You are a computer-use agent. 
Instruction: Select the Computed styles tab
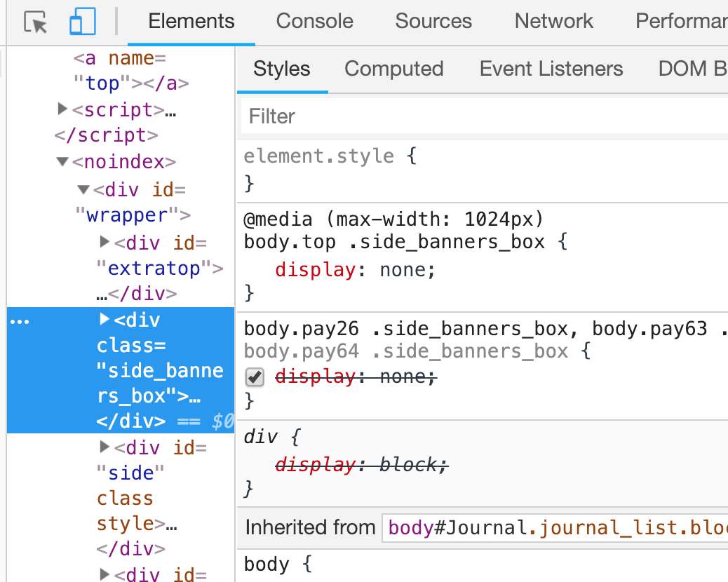pos(393,69)
